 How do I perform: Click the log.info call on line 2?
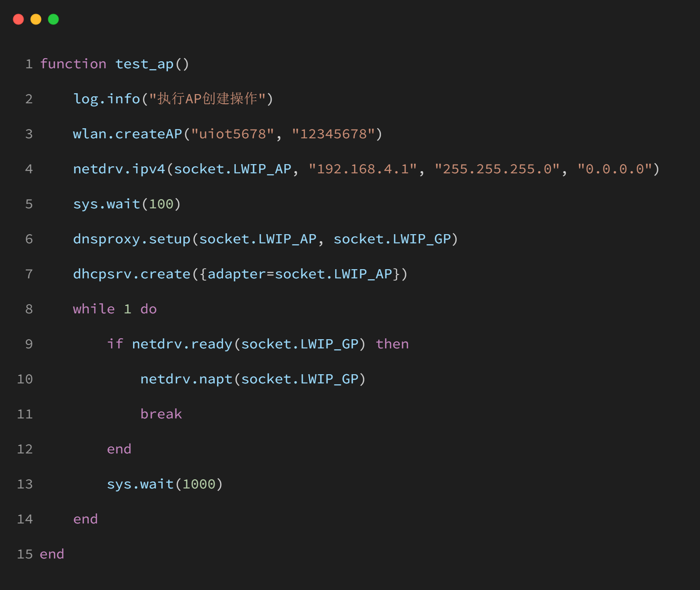pyautogui.click(x=106, y=99)
